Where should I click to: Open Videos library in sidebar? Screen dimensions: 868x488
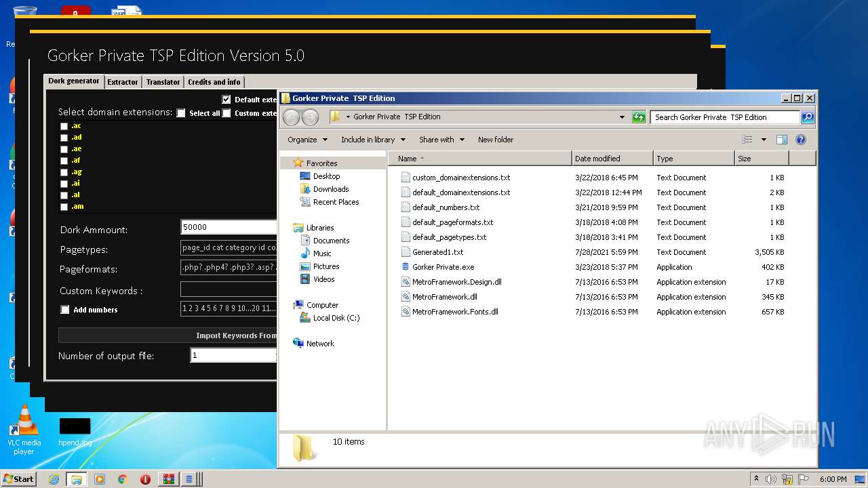[323, 279]
